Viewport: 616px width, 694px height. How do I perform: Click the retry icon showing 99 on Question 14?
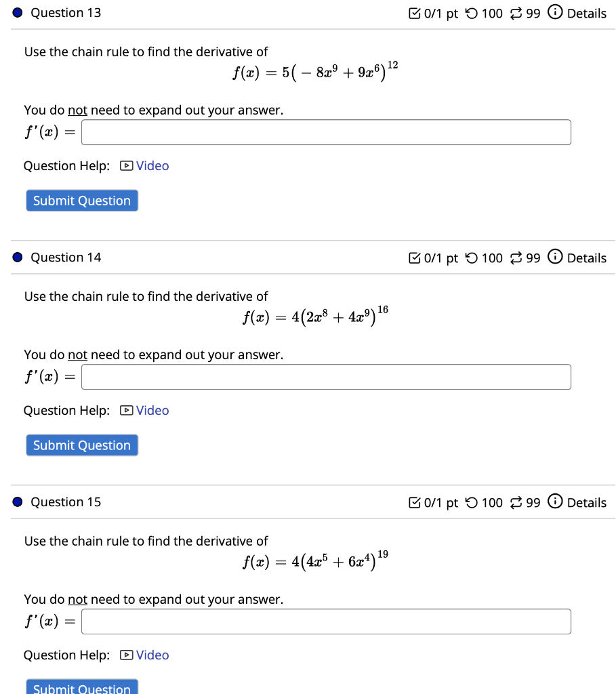tap(517, 258)
